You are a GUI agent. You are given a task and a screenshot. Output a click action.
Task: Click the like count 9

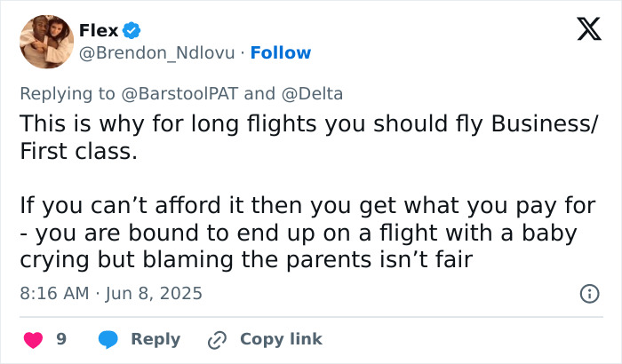(61, 339)
